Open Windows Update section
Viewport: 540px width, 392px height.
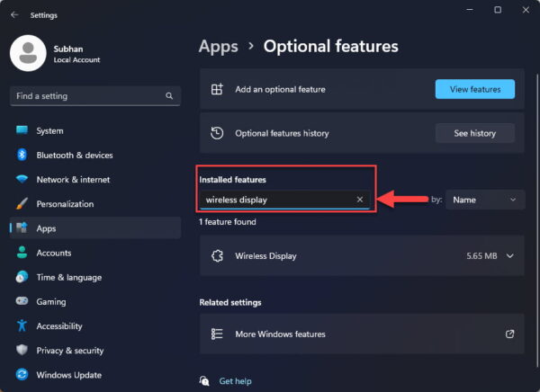pyautogui.click(x=68, y=375)
